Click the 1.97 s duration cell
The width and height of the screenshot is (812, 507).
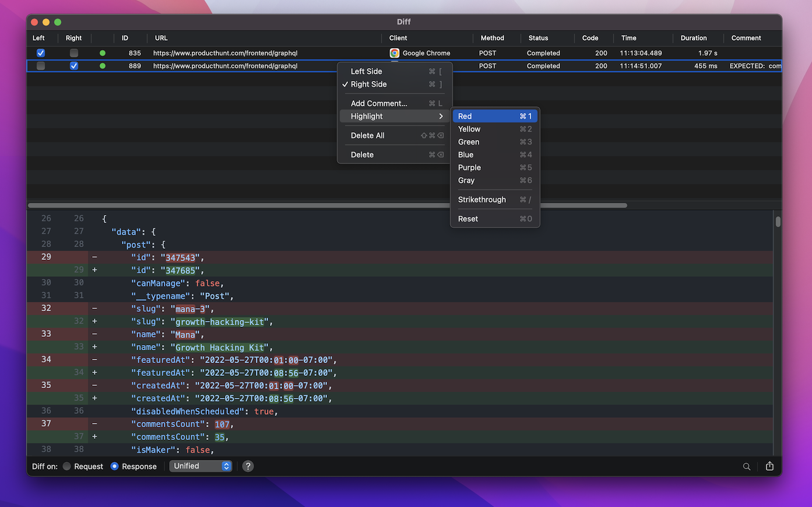tap(708, 53)
